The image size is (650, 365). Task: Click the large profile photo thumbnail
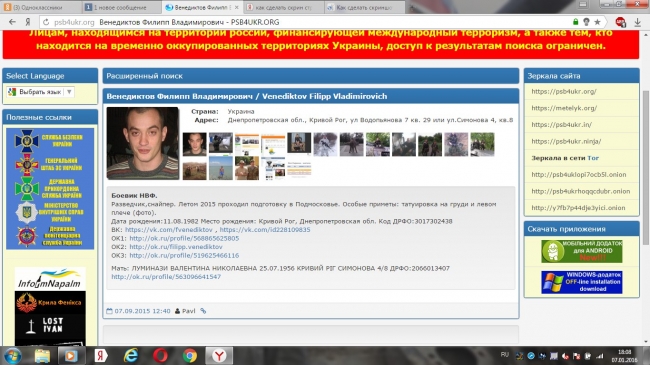click(143, 143)
